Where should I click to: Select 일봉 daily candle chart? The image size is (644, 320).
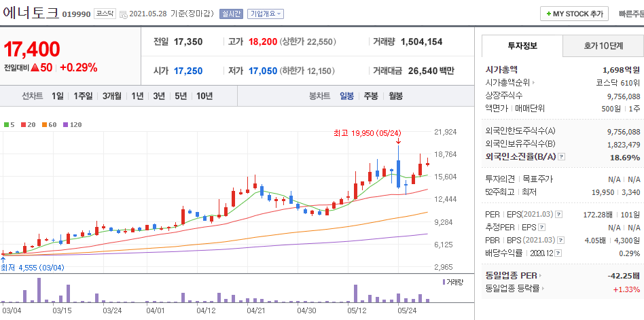point(346,96)
